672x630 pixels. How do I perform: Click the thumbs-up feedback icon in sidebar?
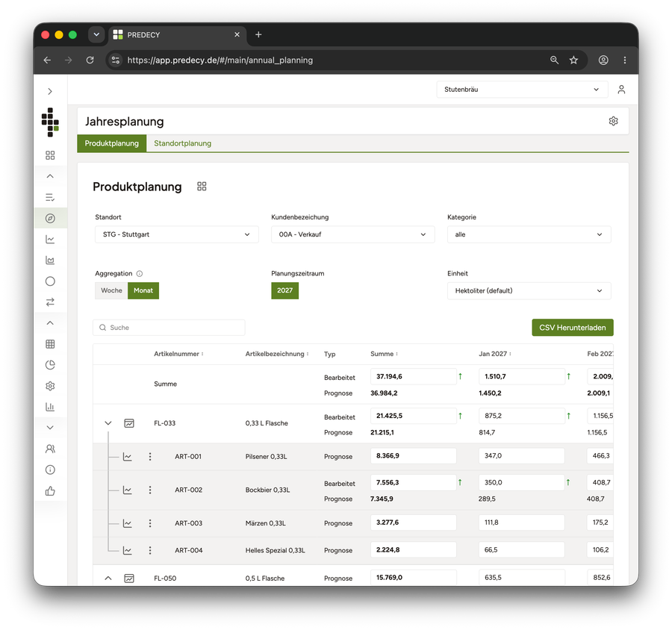point(50,491)
